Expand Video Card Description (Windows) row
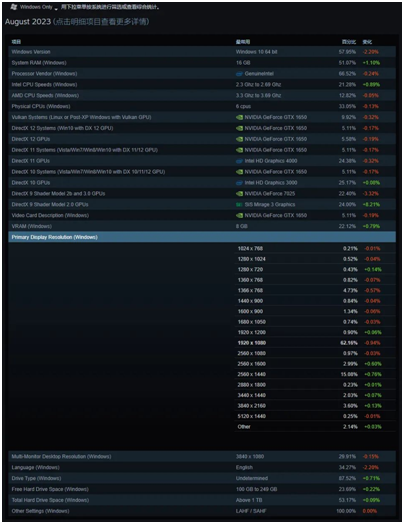404x524 pixels. tap(202, 216)
